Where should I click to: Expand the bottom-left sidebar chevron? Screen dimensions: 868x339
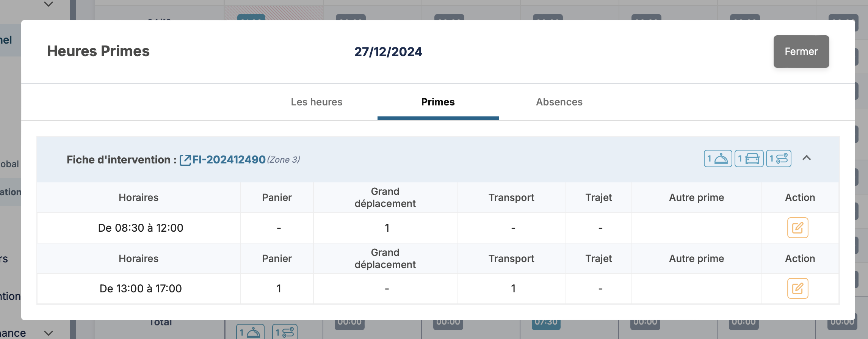49,333
